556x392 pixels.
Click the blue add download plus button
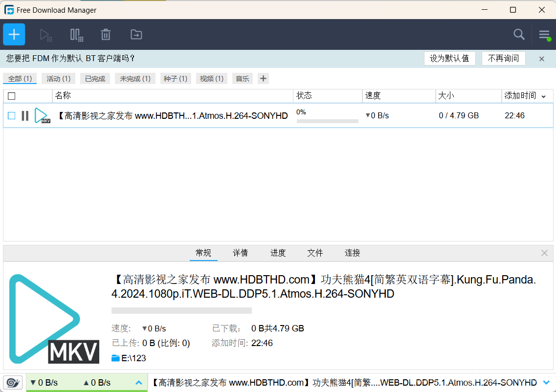[x=14, y=34]
